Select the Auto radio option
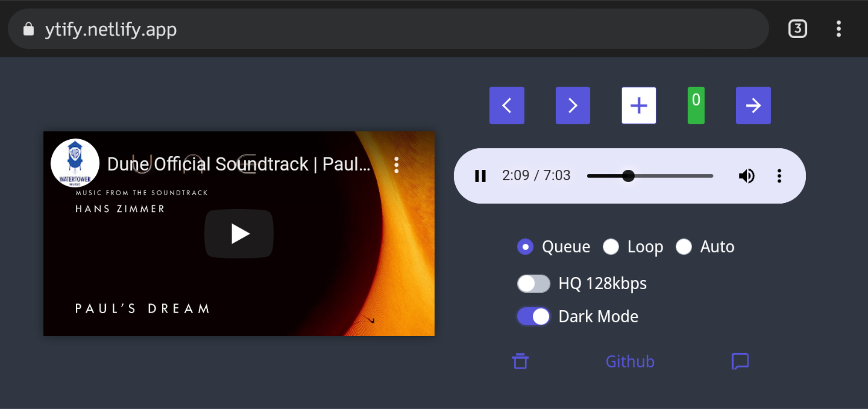Viewport: 868px width, 409px height. click(684, 247)
